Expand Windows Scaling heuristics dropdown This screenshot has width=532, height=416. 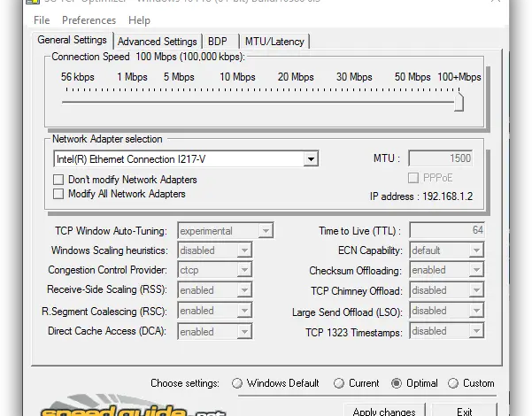pyautogui.click(x=244, y=250)
